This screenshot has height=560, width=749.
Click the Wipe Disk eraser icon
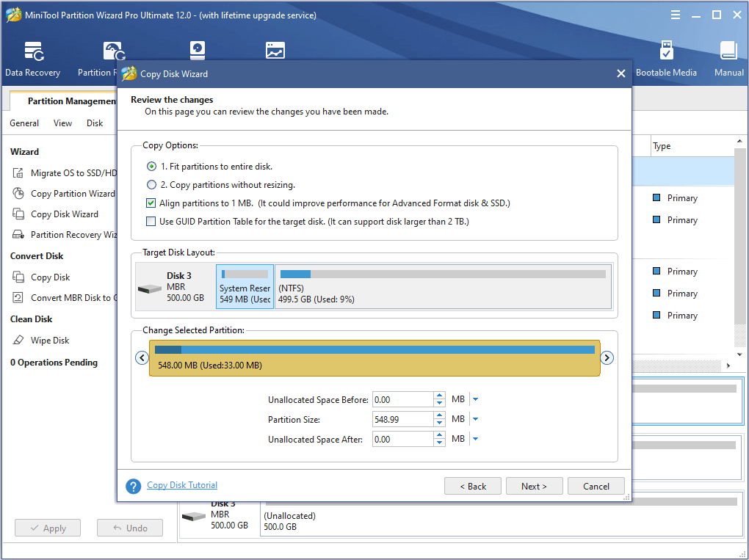tap(18, 340)
